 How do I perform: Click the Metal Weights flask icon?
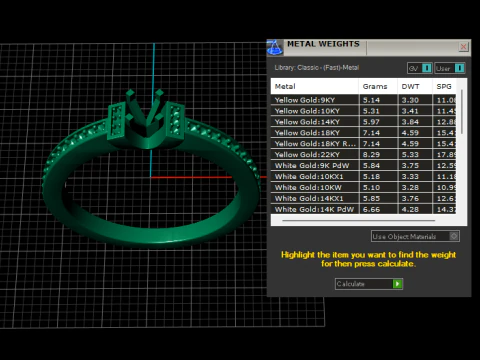click(275, 47)
